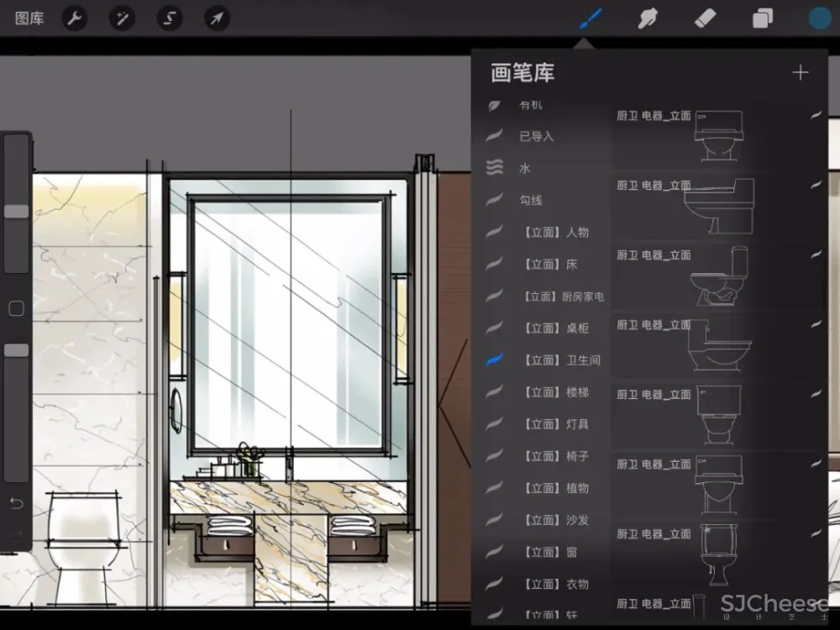Tap the undo arrow in sidebar

pyautogui.click(x=16, y=503)
